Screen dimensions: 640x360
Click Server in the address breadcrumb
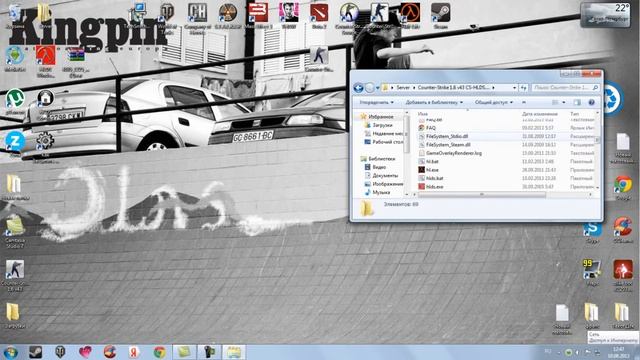tap(403, 88)
